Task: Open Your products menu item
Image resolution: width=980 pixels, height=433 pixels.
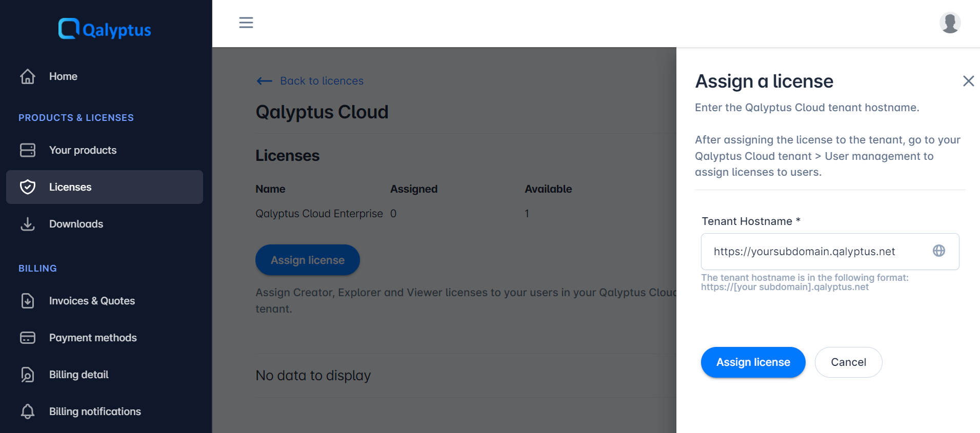Action: 83,150
